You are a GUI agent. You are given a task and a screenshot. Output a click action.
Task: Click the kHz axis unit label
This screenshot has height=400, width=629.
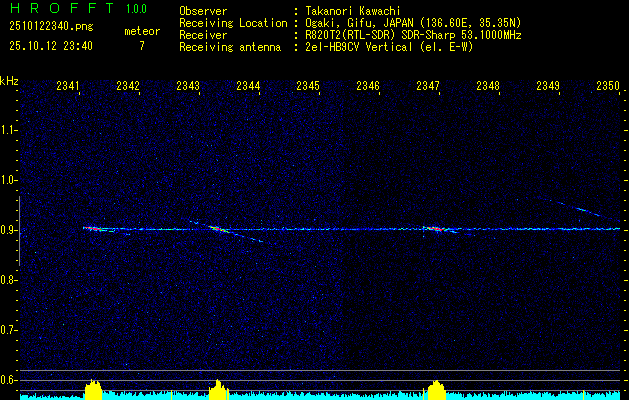click(x=9, y=81)
